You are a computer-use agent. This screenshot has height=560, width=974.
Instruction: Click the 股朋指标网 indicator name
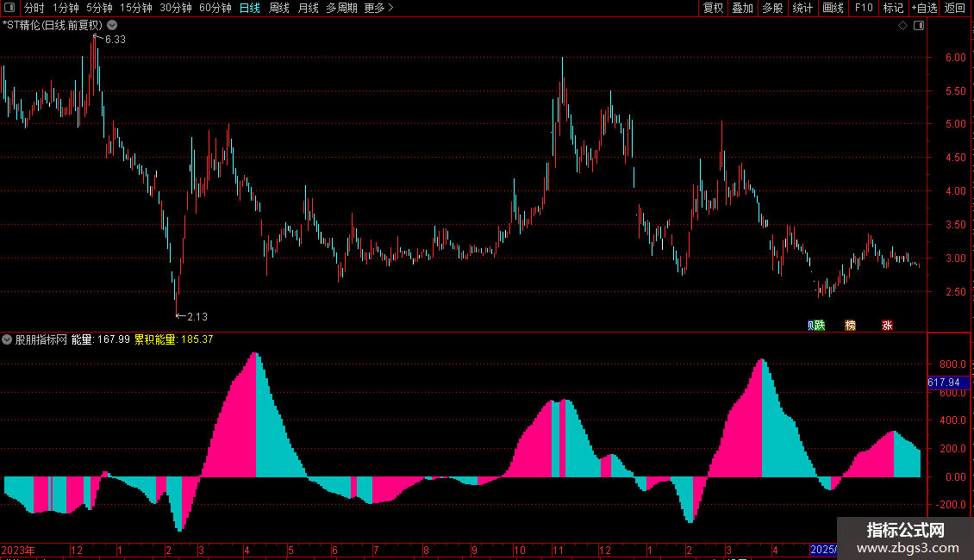pos(41,339)
